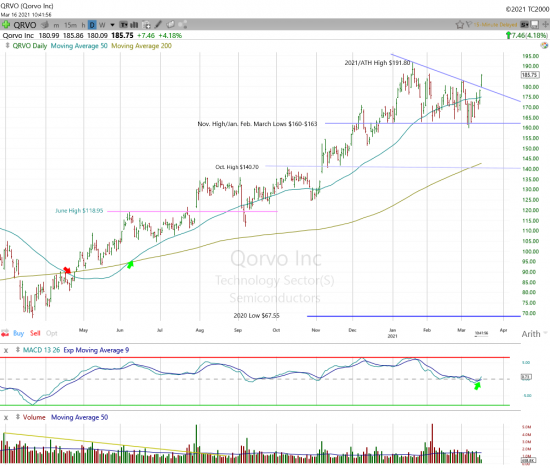550x468 pixels.
Task: Click the last price 185.75 in quote row
Action: coord(122,35)
